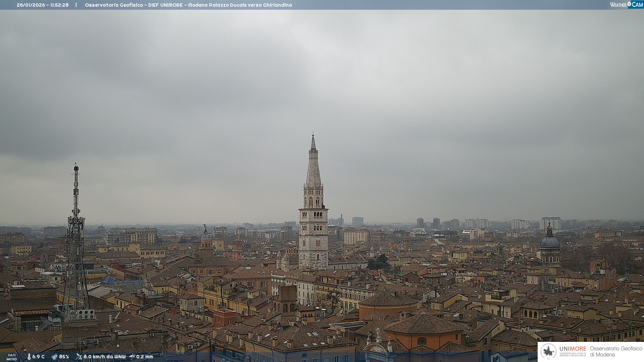Click the 8.0 km/h da WNW wind reading
Viewport: 644px width, 362px height.
104,357
